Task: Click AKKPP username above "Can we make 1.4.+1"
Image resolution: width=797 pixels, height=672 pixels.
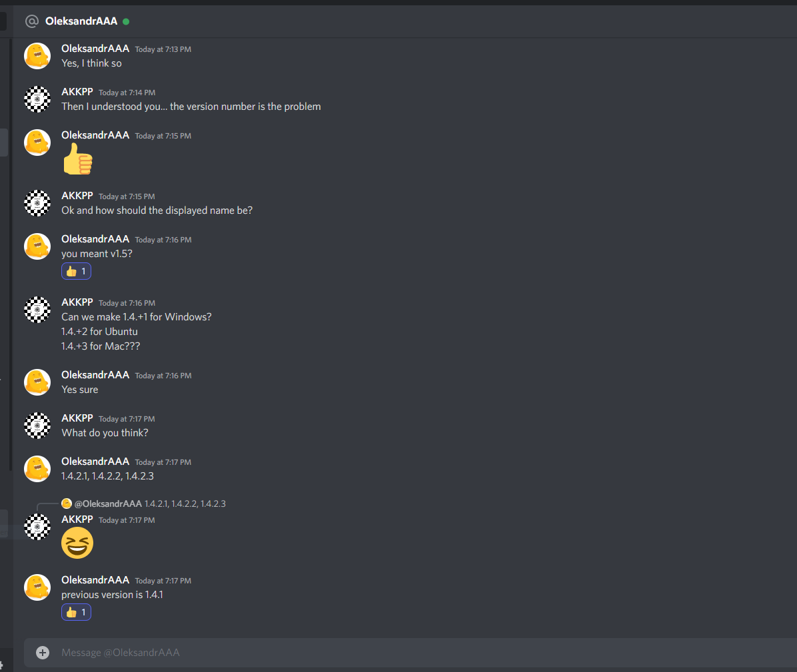Action: (77, 302)
